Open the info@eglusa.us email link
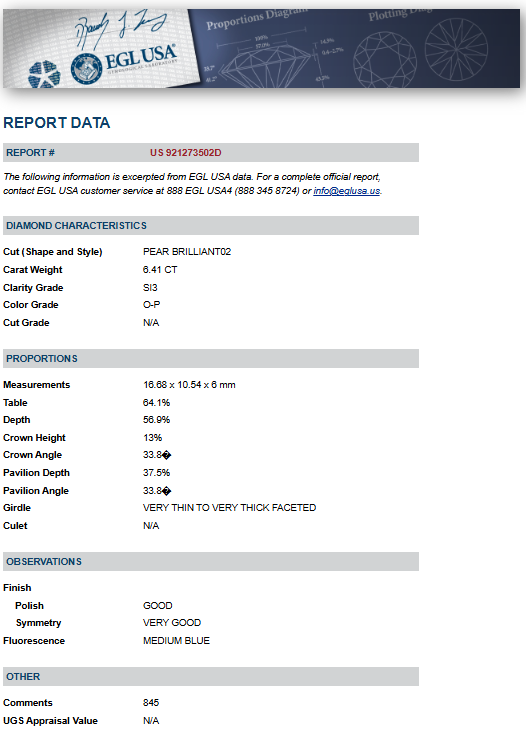 point(346,191)
